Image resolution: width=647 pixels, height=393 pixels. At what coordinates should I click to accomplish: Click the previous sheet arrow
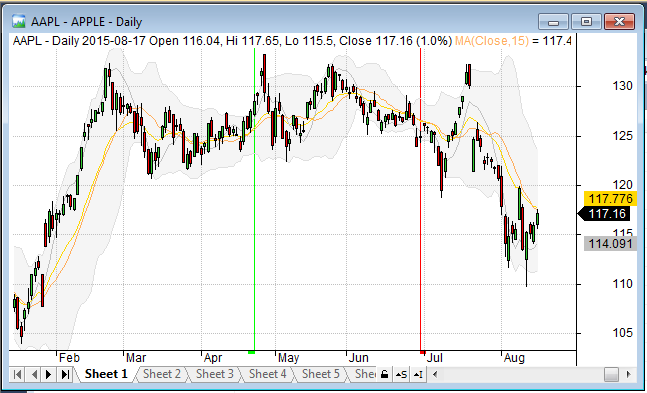coord(34,374)
